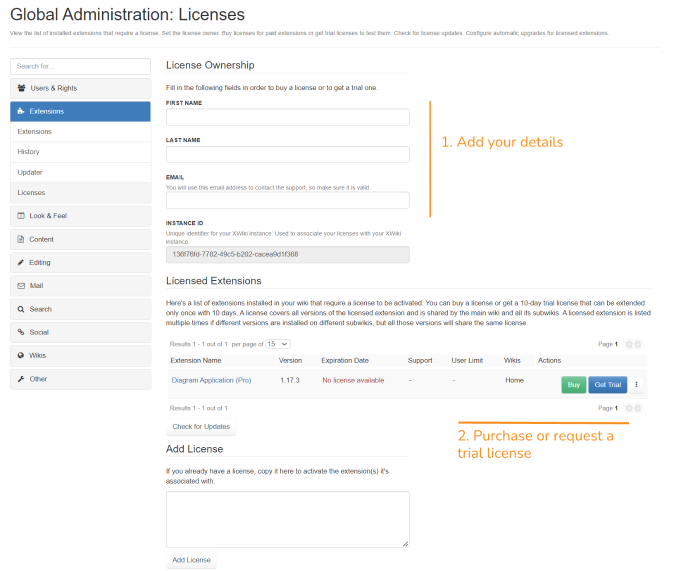Viewport: 700px width, 571px height.
Task: Click the First Name input field
Action: [288, 117]
